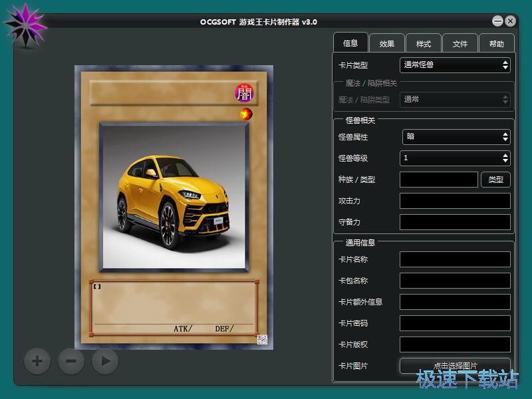532x399 pixels.
Task: Click the 通用信息 group label
Action: [x=360, y=243]
